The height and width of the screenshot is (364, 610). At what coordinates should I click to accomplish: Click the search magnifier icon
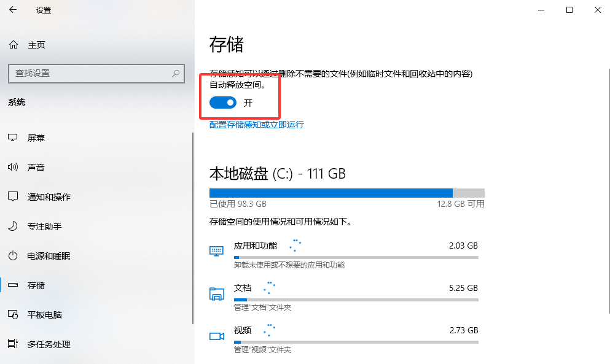coord(176,73)
